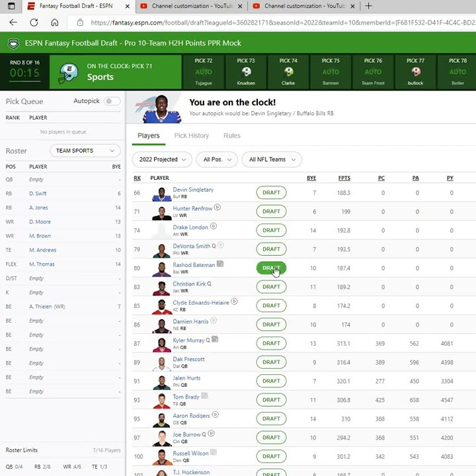Open the All NFL Teams dropdown

click(x=272, y=160)
